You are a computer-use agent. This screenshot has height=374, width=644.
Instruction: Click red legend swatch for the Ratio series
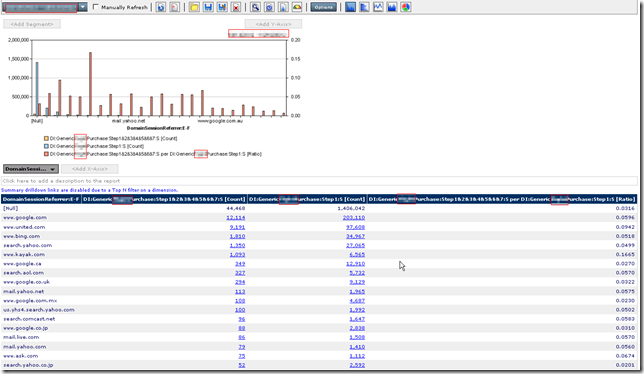46,154
